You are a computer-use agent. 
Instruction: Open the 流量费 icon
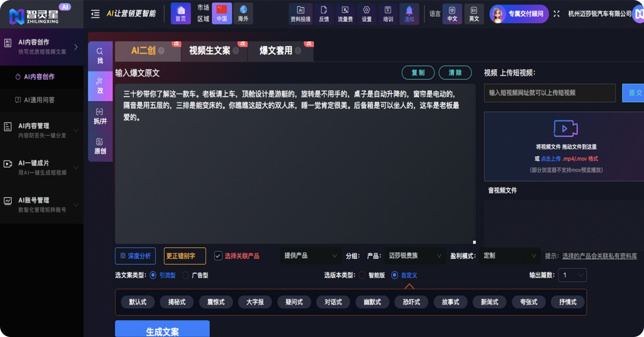pos(346,13)
